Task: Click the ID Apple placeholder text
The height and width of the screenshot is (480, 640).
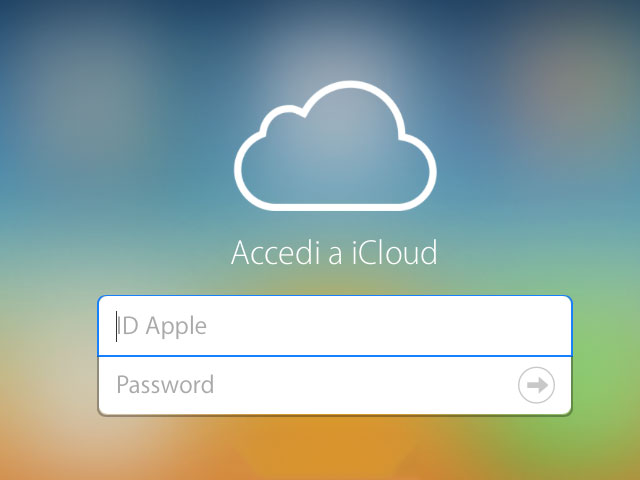Action: pyautogui.click(x=162, y=326)
